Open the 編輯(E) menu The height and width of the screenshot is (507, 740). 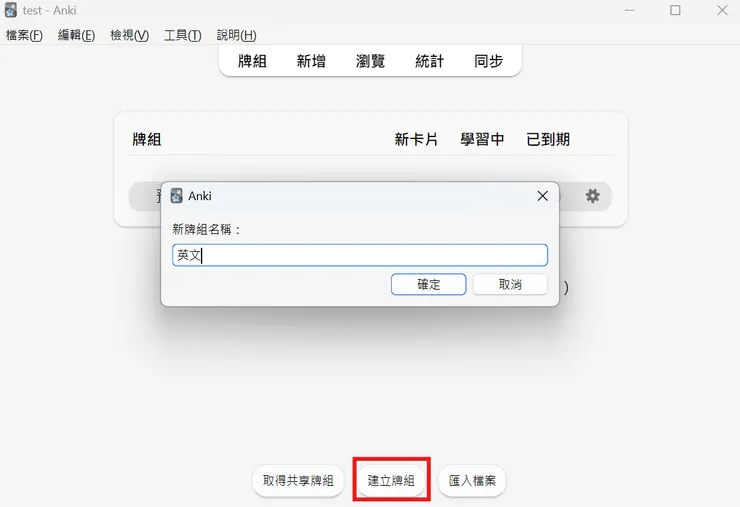pyautogui.click(x=76, y=35)
